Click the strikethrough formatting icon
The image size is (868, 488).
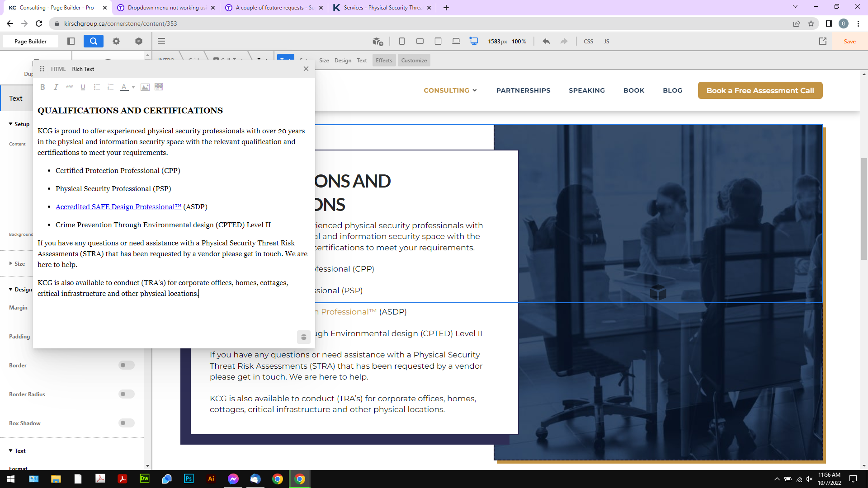click(69, 87)
